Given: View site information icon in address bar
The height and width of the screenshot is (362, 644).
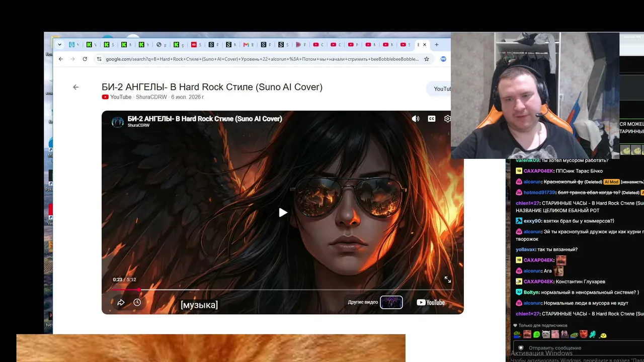Looking at the screenshot, I should click(99, 59).
